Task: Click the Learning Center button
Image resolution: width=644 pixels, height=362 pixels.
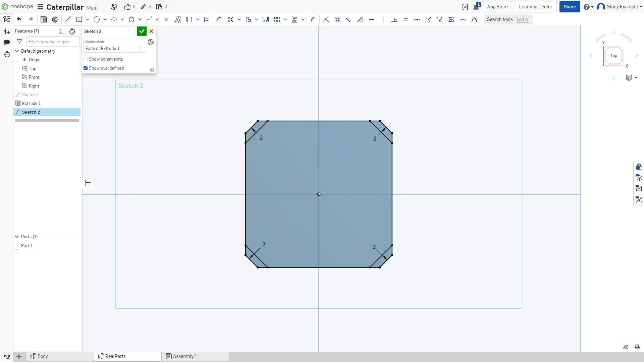Action: coord(535,7)
